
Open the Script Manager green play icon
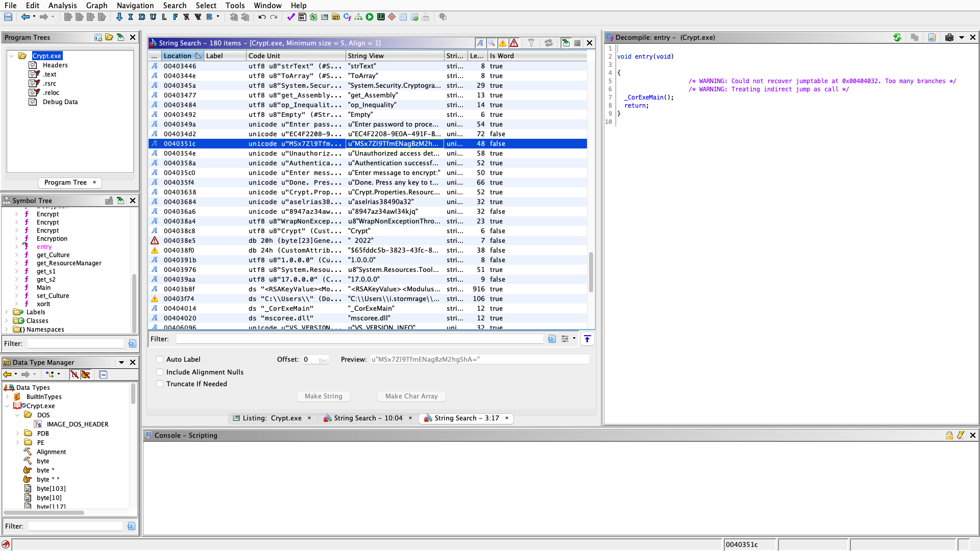click(370, 17)
